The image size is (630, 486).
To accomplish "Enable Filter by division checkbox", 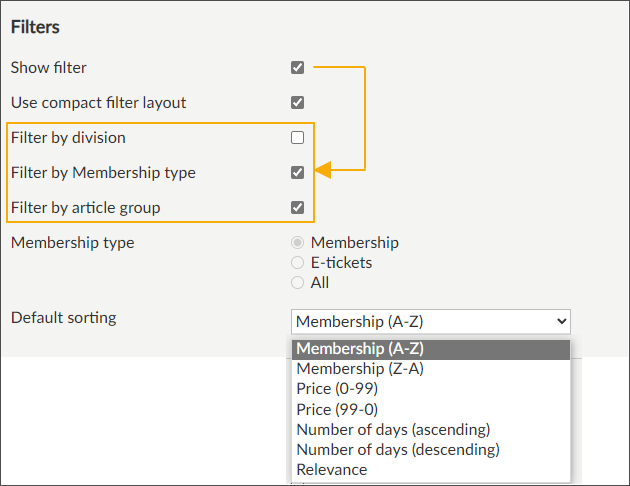I will pyautogui.click(x=297, y=138).
